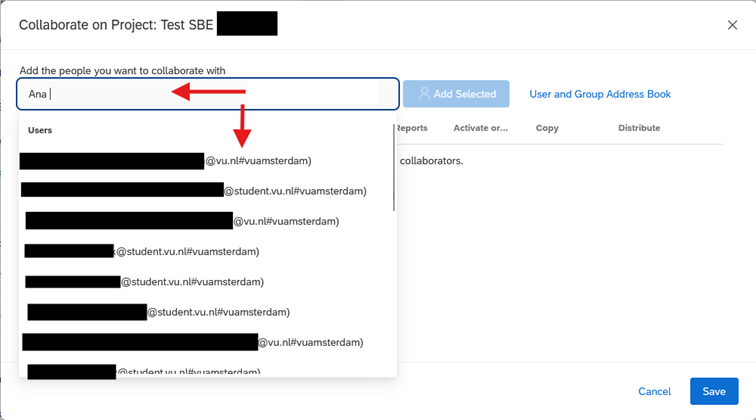Image resolution: width=756 pixels, height=420 pixels.
Task: Close the Collaborate on Project dialog
Action: [732, 25]
